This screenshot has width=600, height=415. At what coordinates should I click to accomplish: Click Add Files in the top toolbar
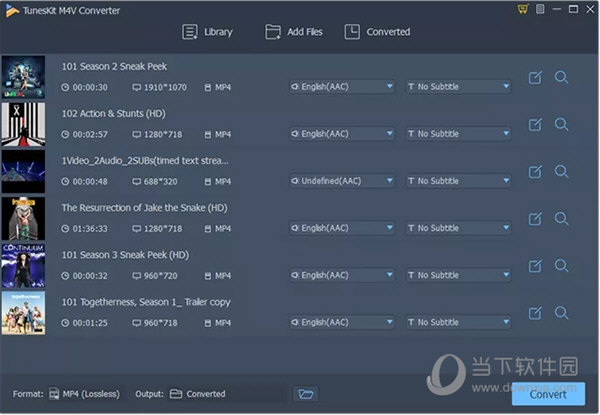293,32
